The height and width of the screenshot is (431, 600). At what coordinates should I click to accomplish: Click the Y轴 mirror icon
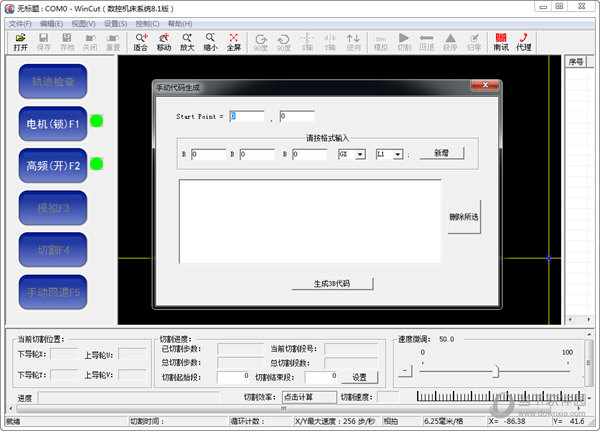330,42
